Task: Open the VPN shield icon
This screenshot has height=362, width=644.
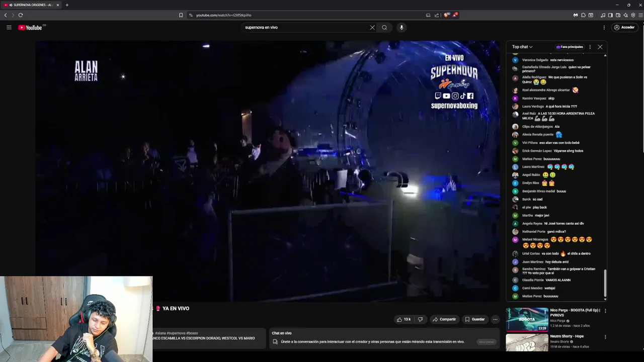Action: pos(633,15)
